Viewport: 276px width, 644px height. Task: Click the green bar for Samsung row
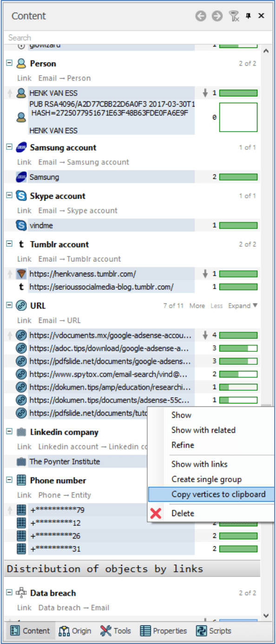[238, 177]
